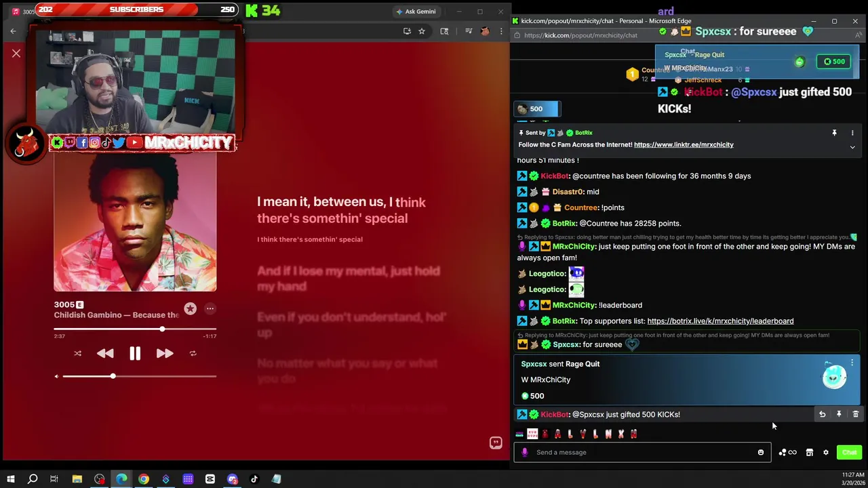Send the message with the green Chat button
Screen dimensions: 868x488
[849, 452]
